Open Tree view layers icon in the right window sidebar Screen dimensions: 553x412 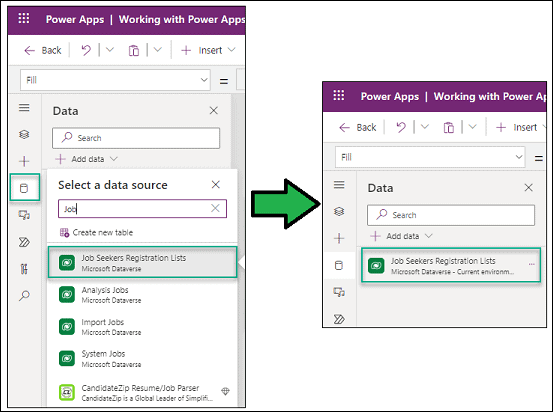click(339, 211)
